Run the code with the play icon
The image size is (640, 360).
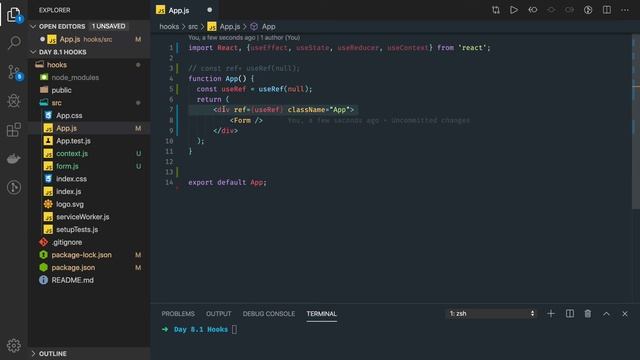point(514,10)
